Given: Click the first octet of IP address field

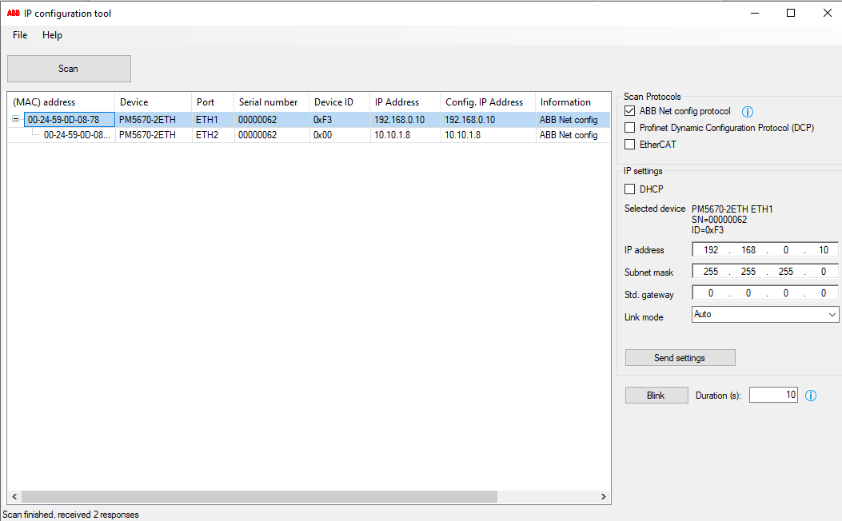Looking at the screenshot, I should point(712,250).
